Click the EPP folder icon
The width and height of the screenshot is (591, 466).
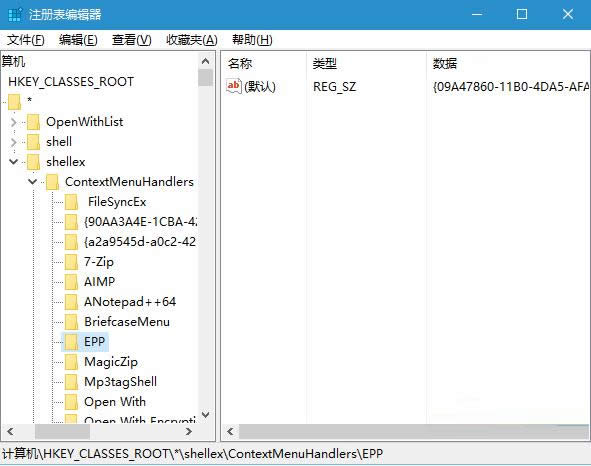pos(71,342)
